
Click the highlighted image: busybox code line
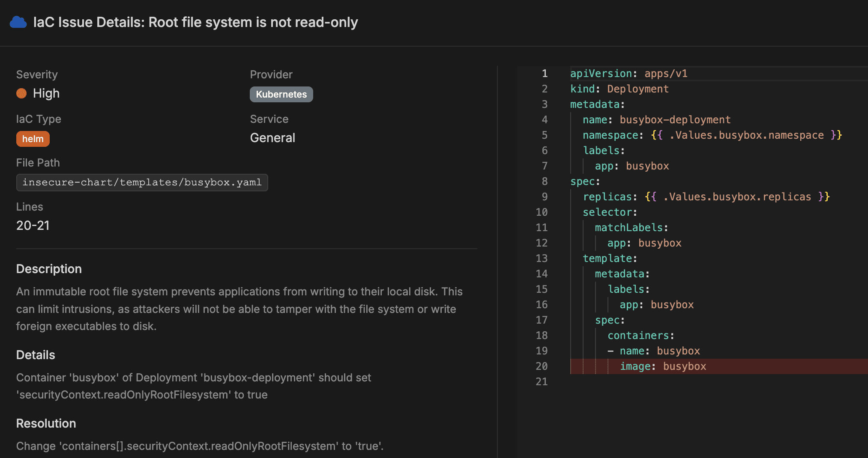click(x=663, y=366)
